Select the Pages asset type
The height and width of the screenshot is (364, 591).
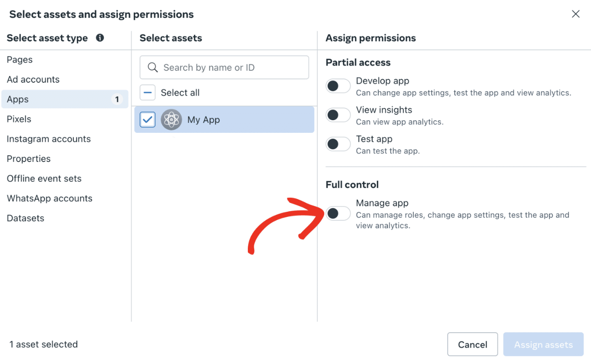point(19,59)
